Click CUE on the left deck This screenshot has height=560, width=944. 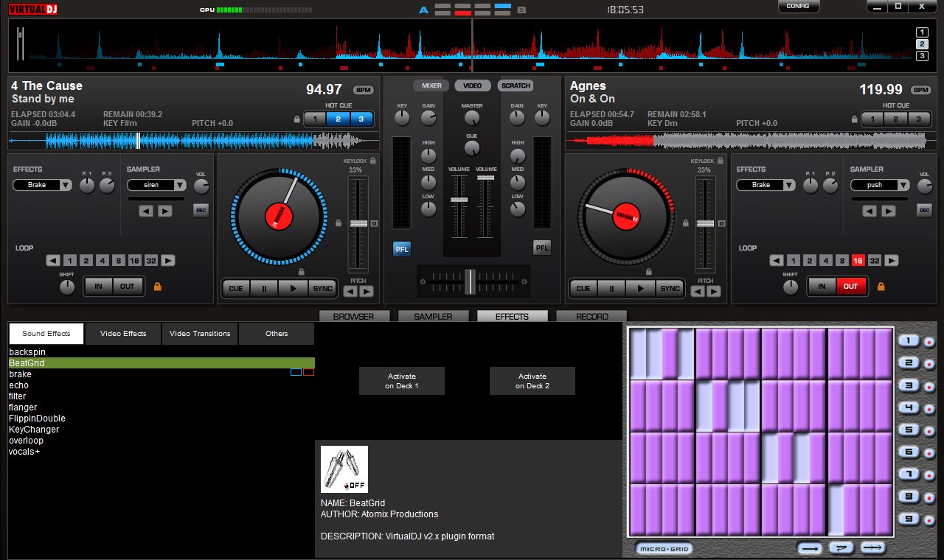coord(236,288)
